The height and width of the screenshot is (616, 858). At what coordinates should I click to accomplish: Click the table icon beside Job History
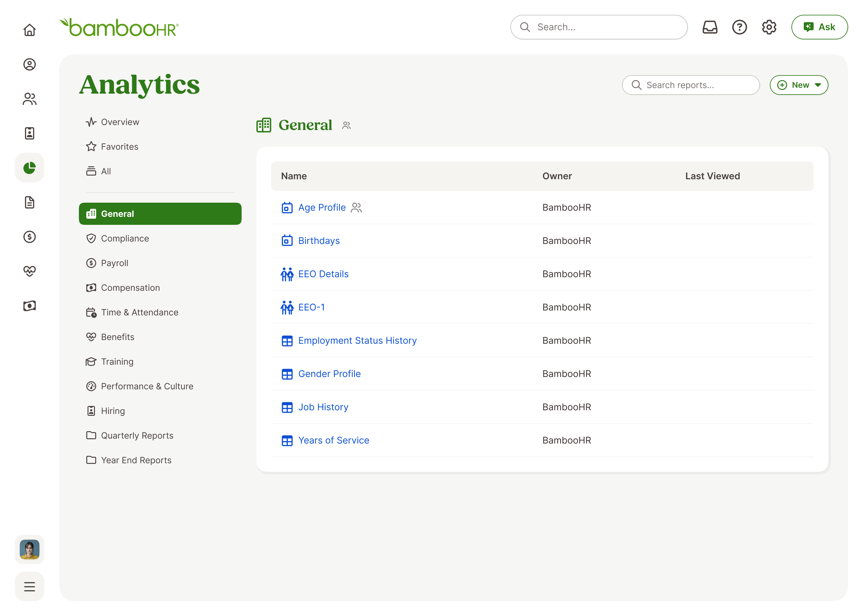287,407
